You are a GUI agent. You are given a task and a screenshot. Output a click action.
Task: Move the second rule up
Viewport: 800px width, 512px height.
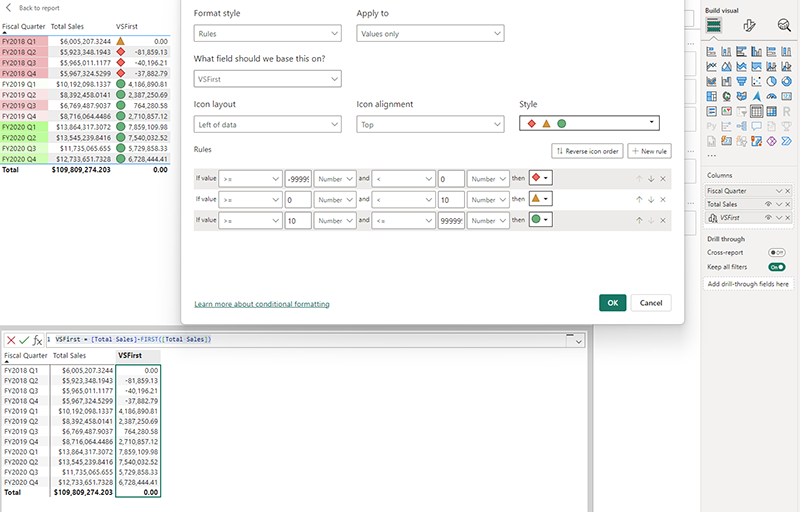tap(639, 199)
